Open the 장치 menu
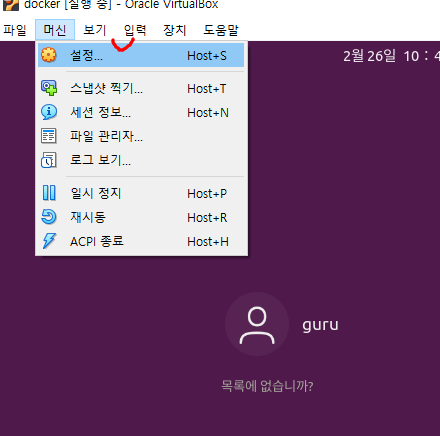Image resolution: width=440 pixels, height=436 pixels. (175, 30)
